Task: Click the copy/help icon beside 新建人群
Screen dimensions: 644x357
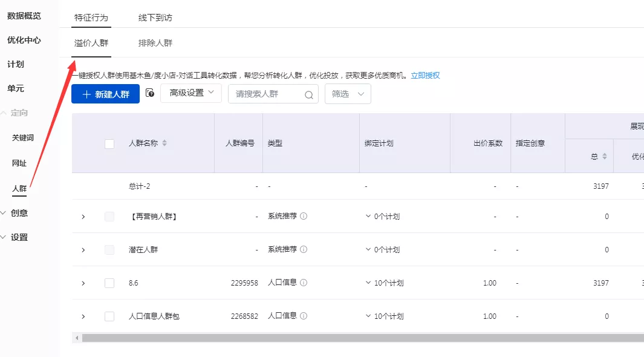Action: tap(150, 93)
